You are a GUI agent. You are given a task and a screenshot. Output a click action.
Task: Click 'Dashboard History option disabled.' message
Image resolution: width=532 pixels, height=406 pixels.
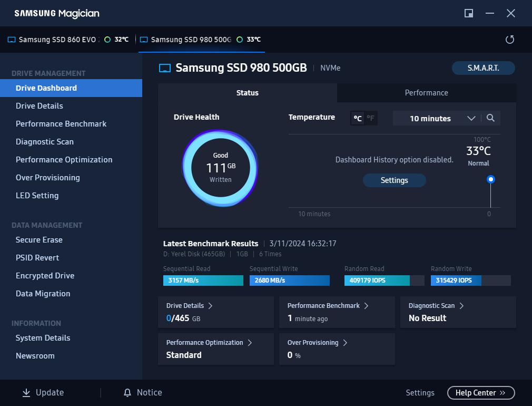(x=394, y=160)
